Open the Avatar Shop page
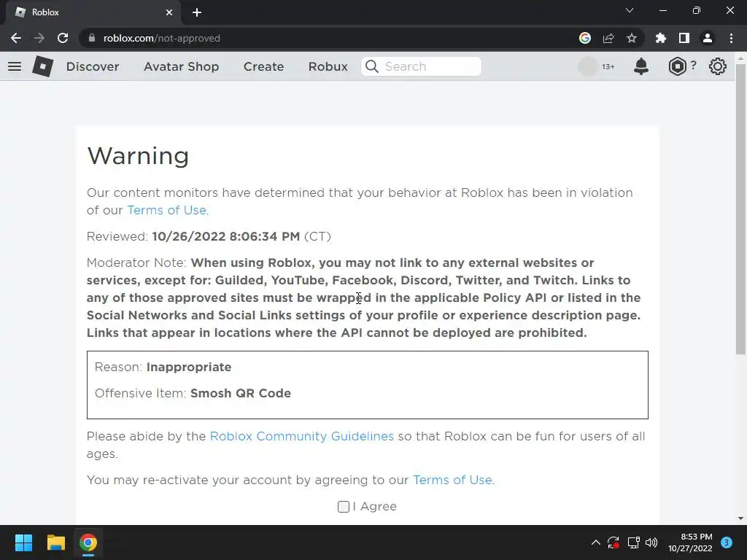 pyautogui.click(x=182, y=66)
